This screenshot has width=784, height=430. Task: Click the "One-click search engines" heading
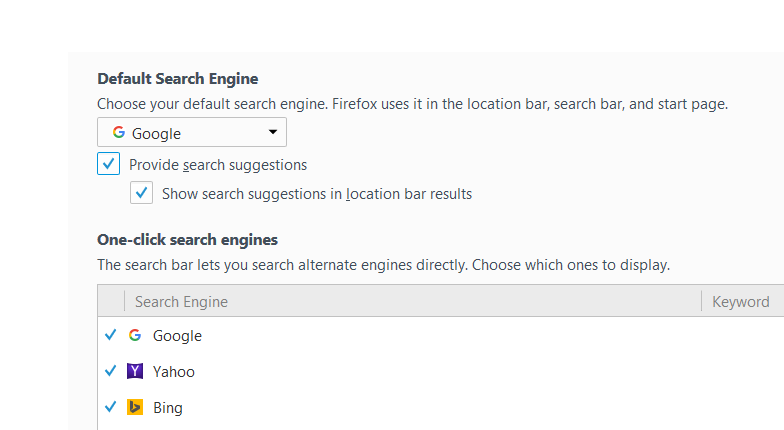coord(187,240)
